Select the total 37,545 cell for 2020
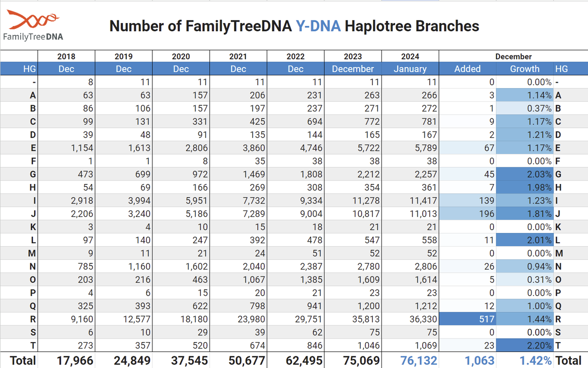 point(181,360)
